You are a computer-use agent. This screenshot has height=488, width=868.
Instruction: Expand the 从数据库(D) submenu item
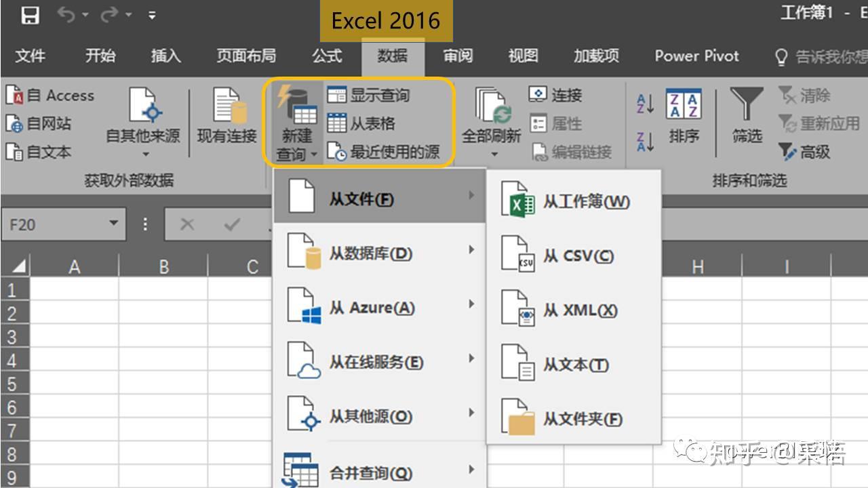point(380,253)
